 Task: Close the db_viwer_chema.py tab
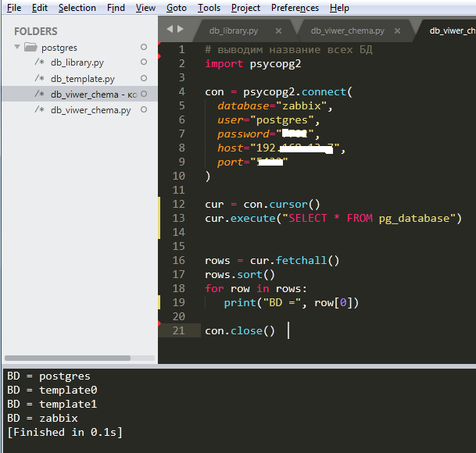coord(397,31)
